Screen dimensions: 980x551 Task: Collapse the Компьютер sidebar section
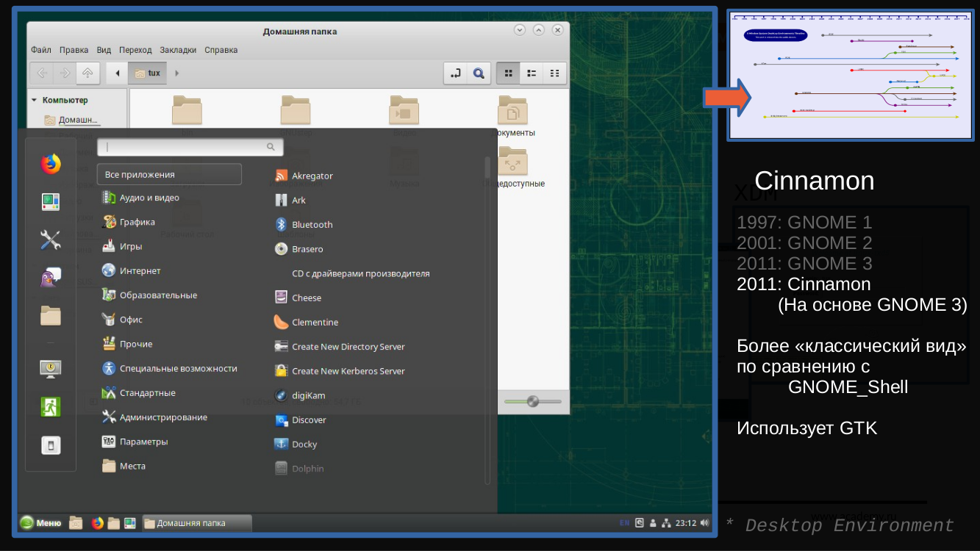pyautogui.click(x=34, y=100)
